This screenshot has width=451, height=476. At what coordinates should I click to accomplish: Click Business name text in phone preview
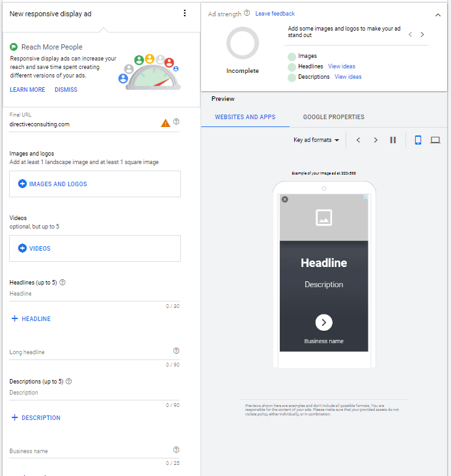pos(324,341)
